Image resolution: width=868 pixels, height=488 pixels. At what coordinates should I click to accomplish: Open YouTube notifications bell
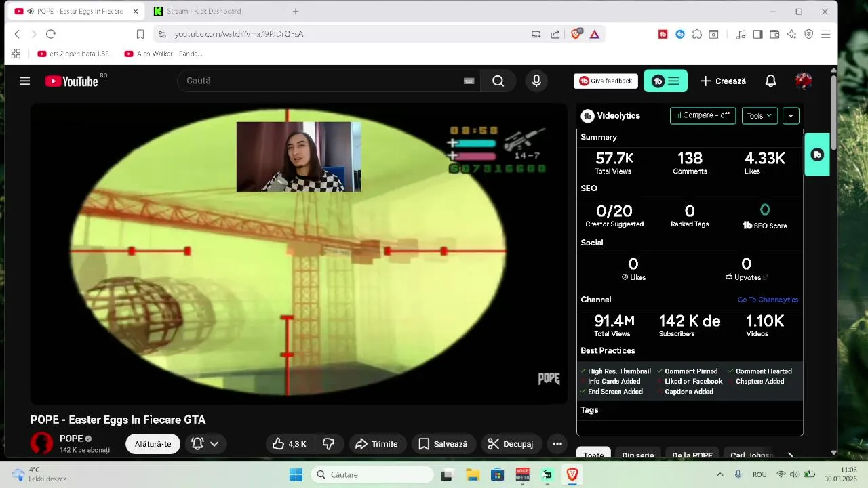(x=770, y=81)
